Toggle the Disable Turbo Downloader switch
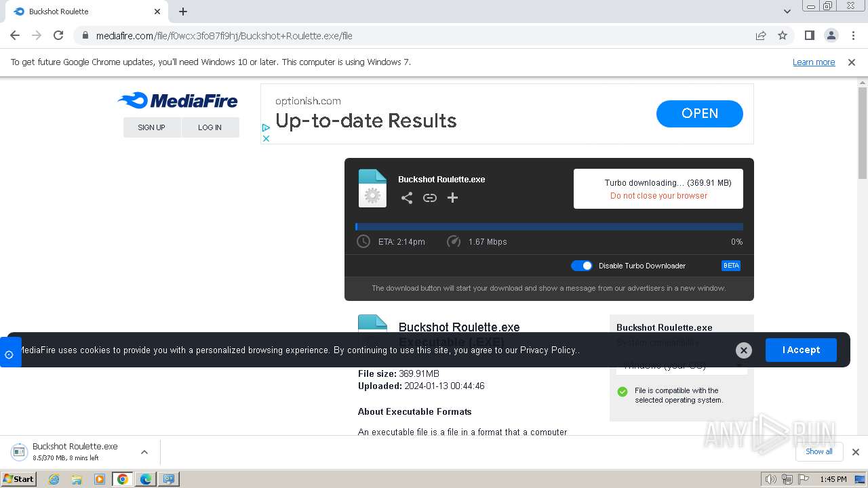The width and height of the screenshot is (868, 488). coord(582,266)
